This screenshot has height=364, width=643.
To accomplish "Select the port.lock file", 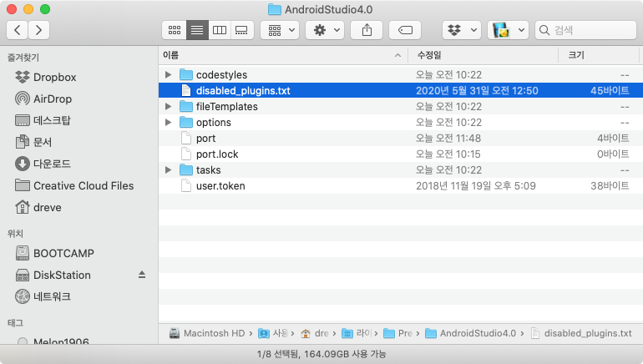I will [401, 154].
